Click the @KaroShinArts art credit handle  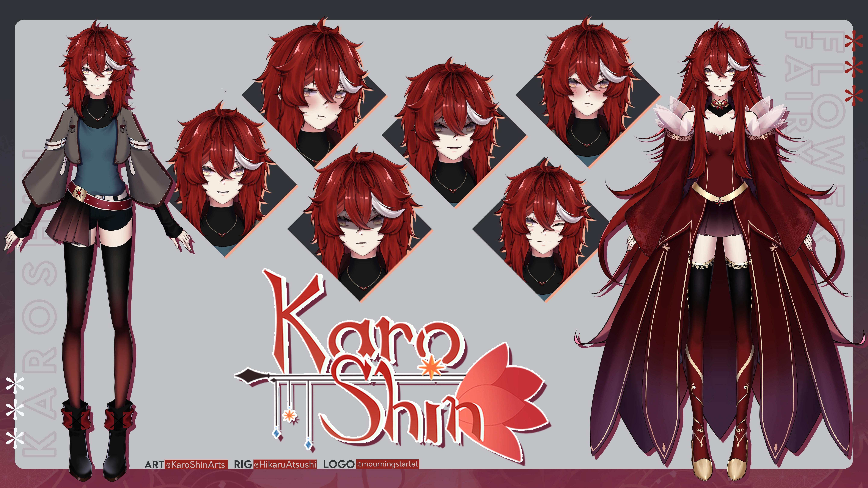point(196,465)
